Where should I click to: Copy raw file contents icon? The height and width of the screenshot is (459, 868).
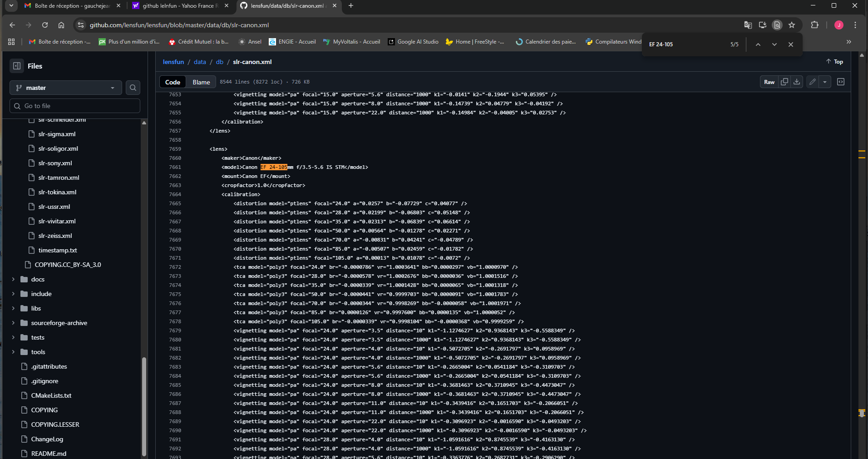pos(784,82)
